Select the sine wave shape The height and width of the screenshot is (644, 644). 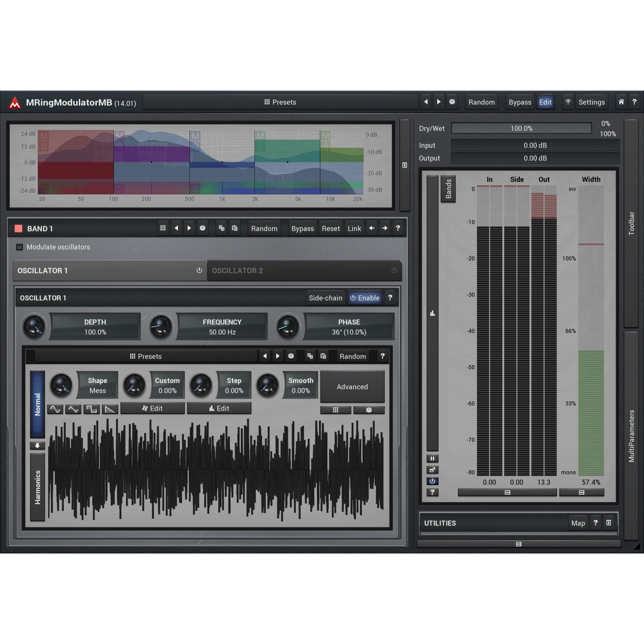55,409
